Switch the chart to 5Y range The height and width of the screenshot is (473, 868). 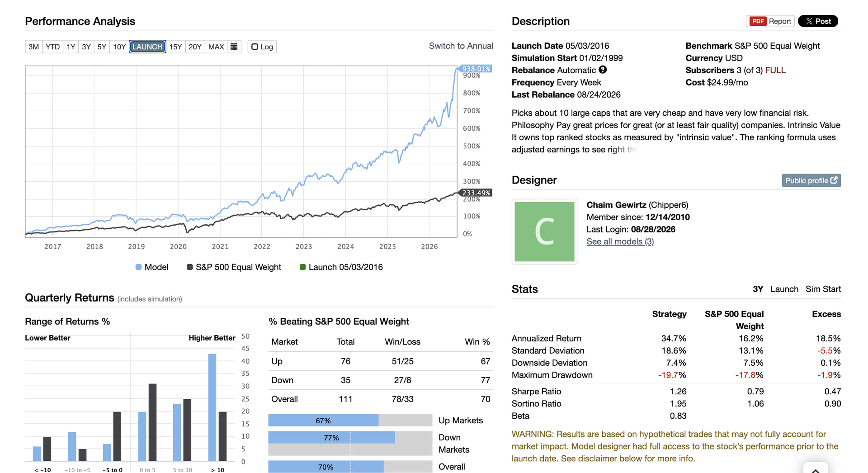[102, 47]
